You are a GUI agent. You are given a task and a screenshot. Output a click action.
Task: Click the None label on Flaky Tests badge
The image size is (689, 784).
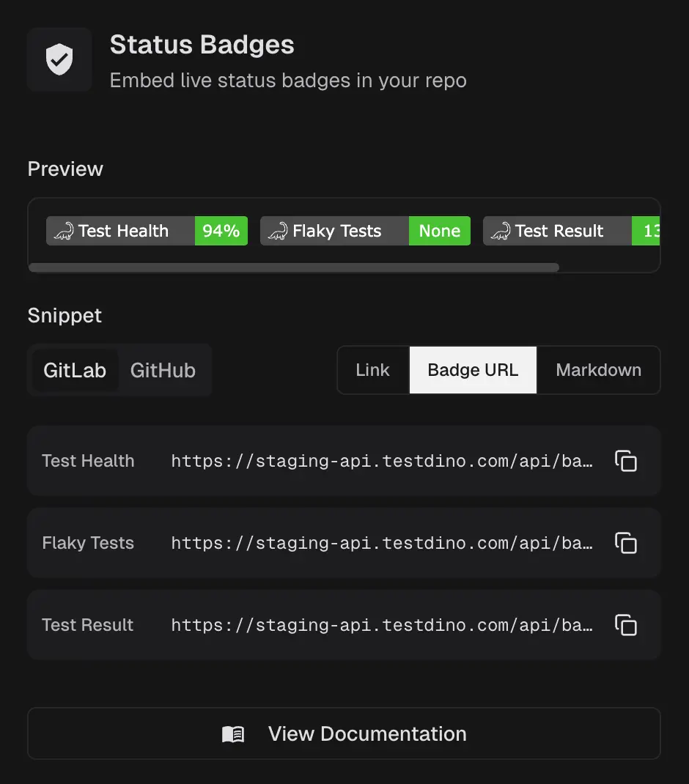tap(440, 231)
